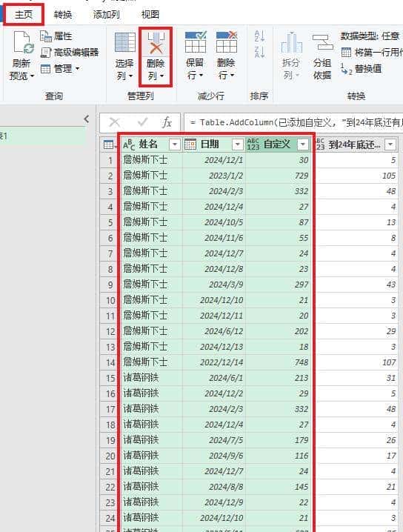Switch to the 转换 ribbon tab
Screen dimensions: 403x532
(63, 15)
